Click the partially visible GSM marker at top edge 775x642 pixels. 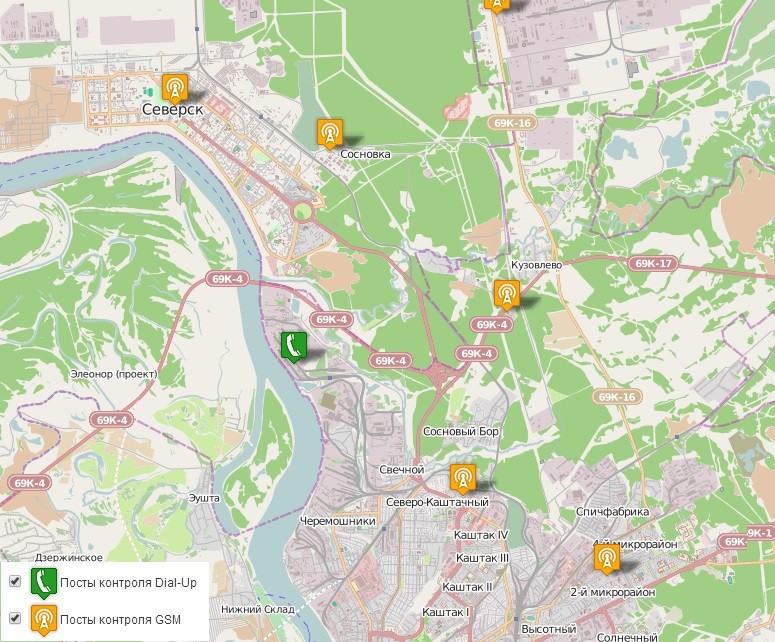496,4
